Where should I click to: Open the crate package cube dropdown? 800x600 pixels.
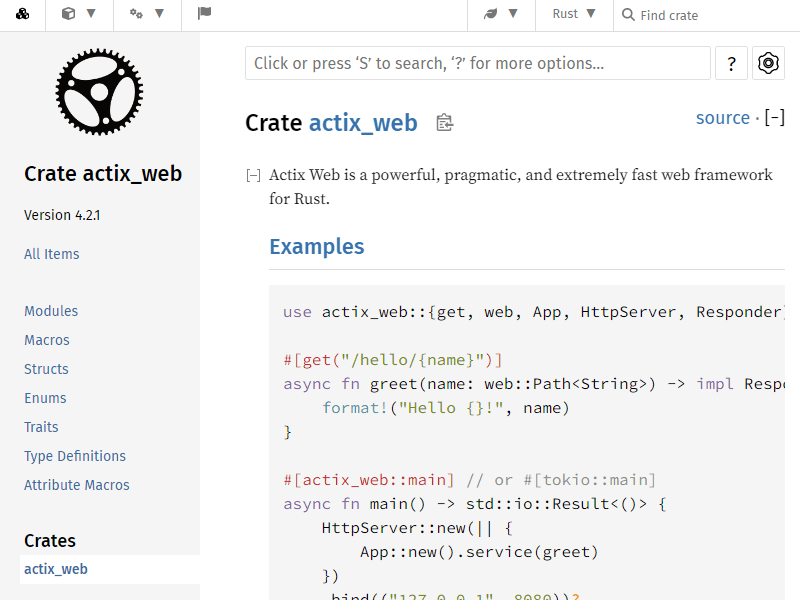point(79,14)
